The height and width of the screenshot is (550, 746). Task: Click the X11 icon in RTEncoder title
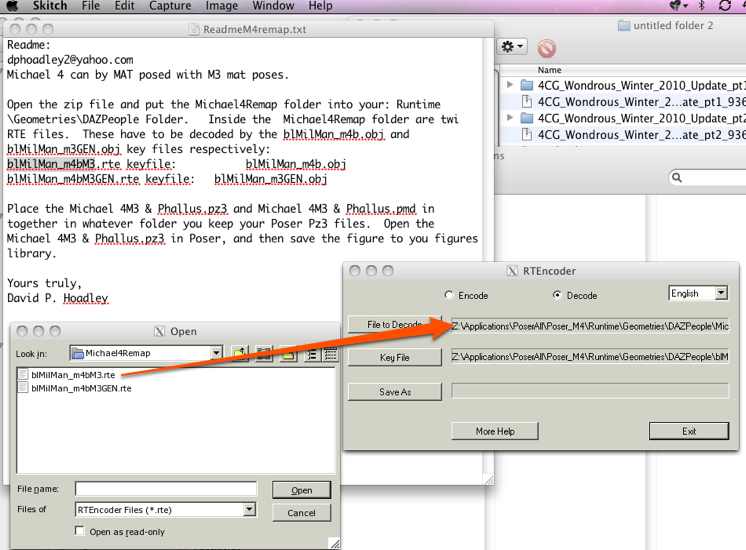[x=511, y=271]
